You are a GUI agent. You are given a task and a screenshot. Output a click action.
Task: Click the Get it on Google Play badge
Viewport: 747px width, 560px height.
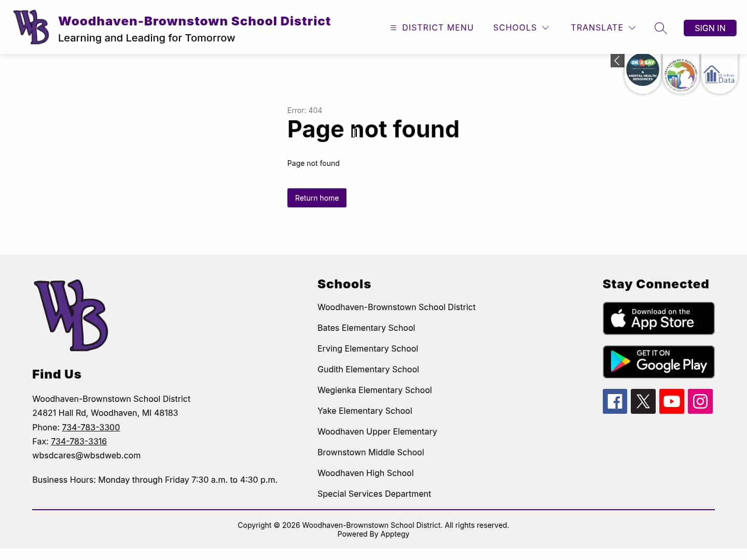[x=658, y=361]
